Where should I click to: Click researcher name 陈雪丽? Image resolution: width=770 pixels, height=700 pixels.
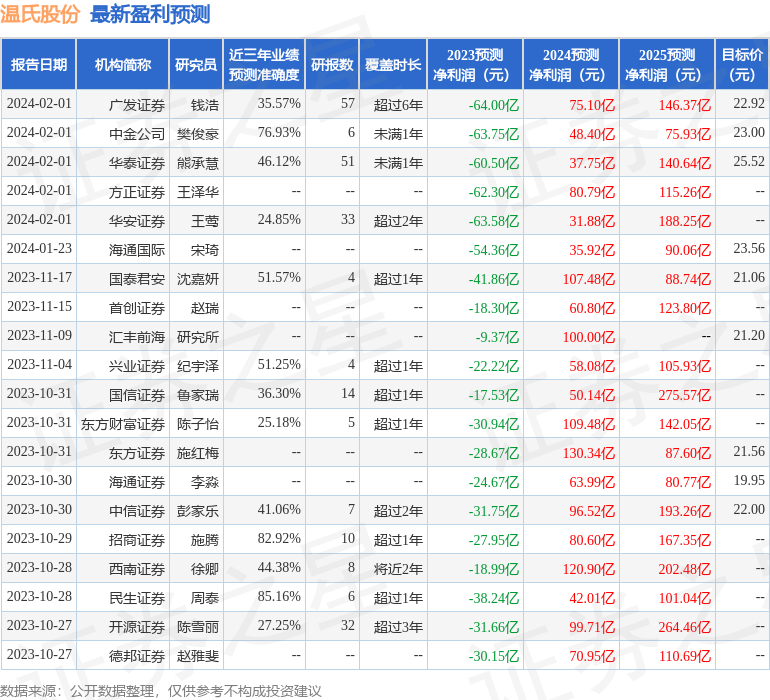click(198, 626)
